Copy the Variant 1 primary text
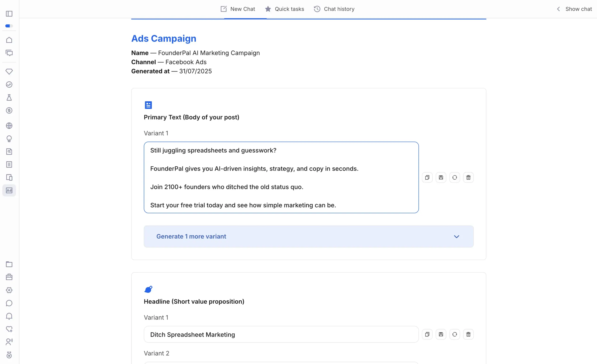The height and width of the screenshot is (364, 597). click(427, 177)
